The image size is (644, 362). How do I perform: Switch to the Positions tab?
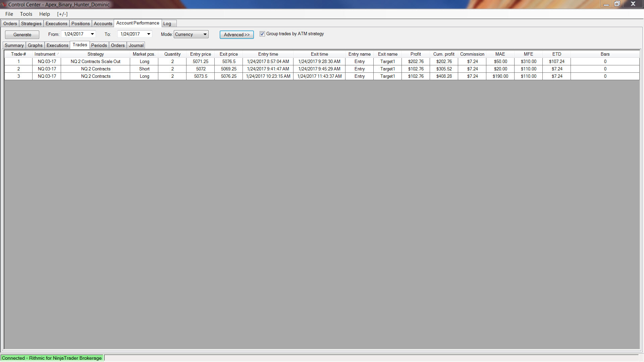80,23
